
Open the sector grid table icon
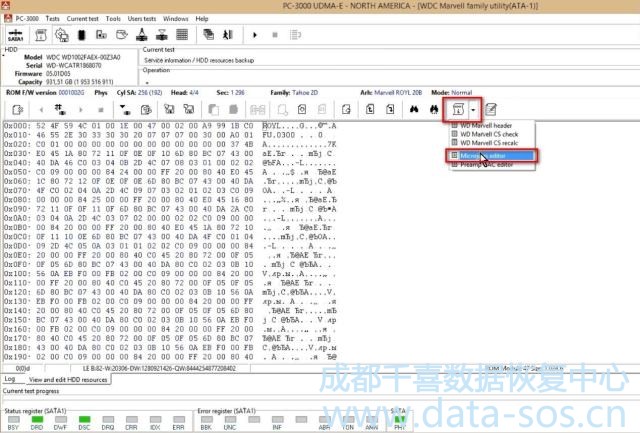182,35
